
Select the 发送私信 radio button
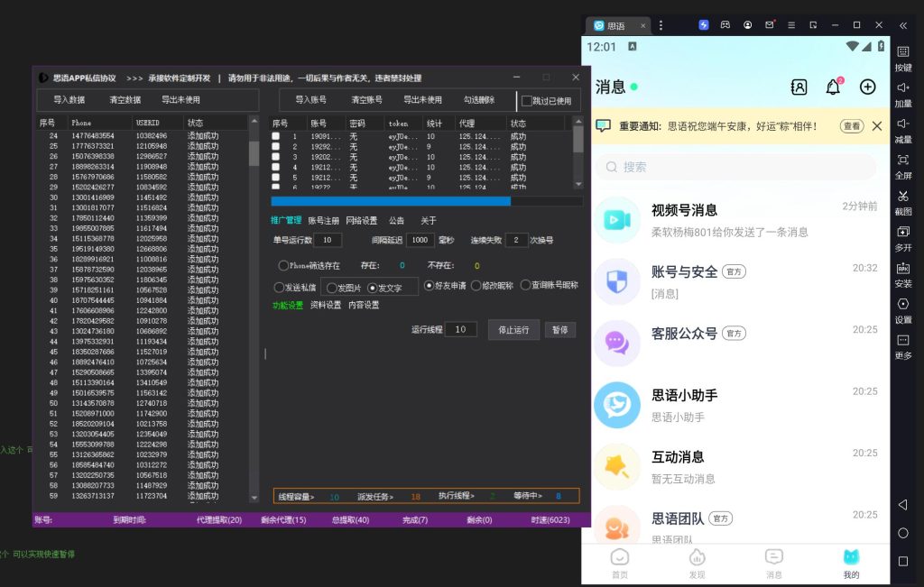coord(279,287)
